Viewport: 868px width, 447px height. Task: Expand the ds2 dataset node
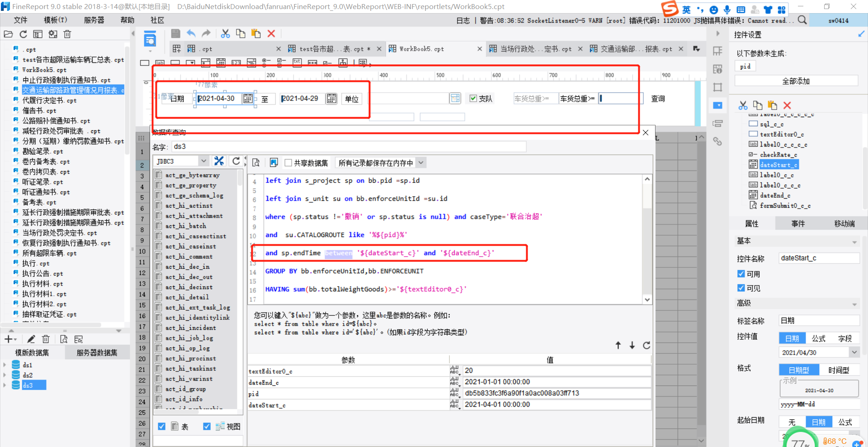[x=5, y=375]
